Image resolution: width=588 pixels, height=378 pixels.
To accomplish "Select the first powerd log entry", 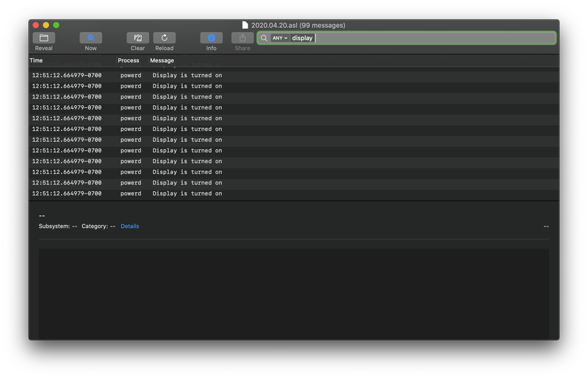I will point(293,76).
